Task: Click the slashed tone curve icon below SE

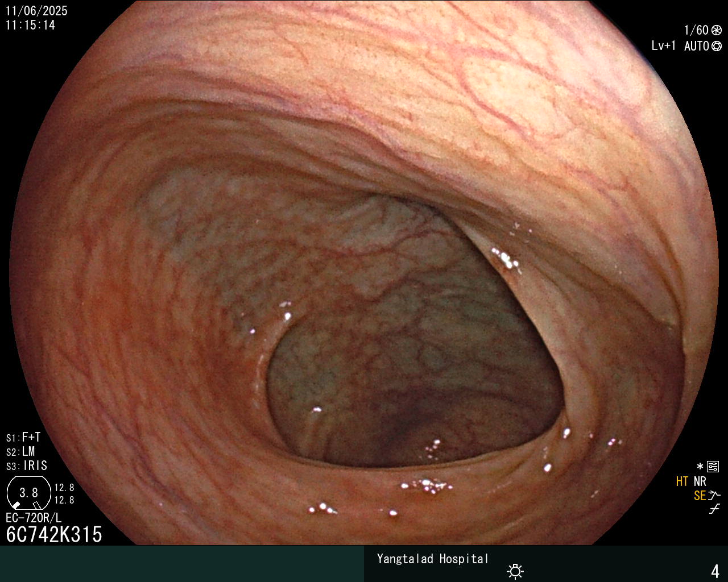Action: coord(714,509)
